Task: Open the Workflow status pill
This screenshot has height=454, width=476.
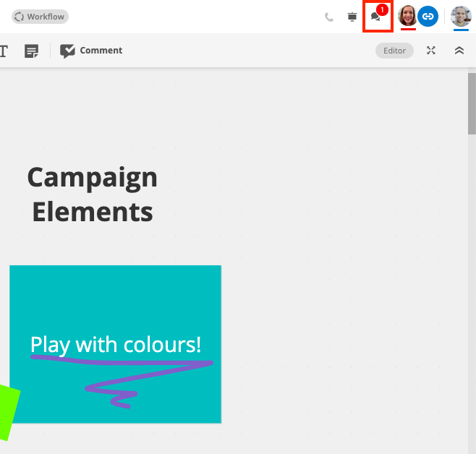Action: pyautogui.click(x=40, y=17)
